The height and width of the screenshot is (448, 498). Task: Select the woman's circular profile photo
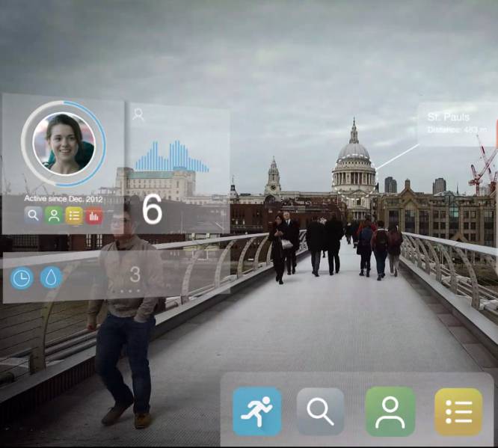point(64,143)
